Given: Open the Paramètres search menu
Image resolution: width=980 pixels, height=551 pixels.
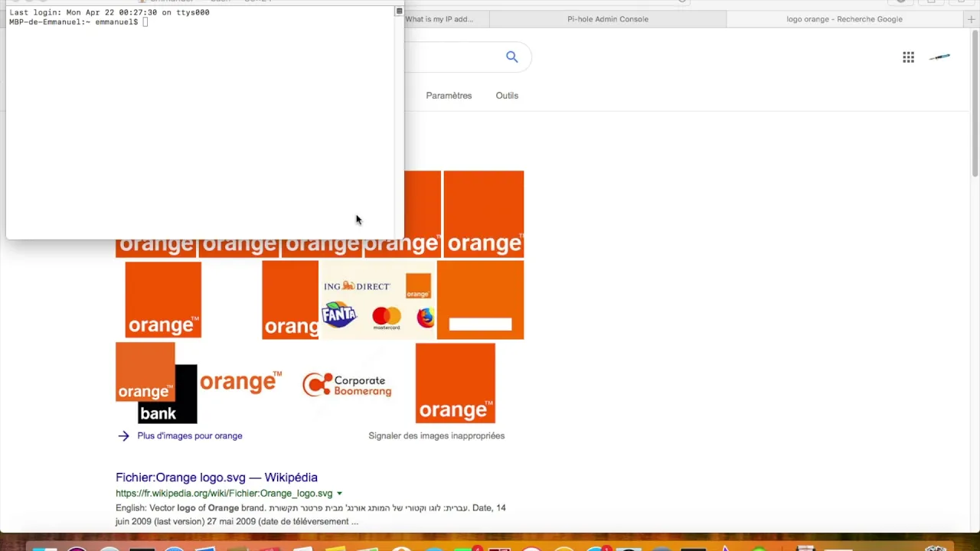Looking at the screenshot, I should coord(449,96).
